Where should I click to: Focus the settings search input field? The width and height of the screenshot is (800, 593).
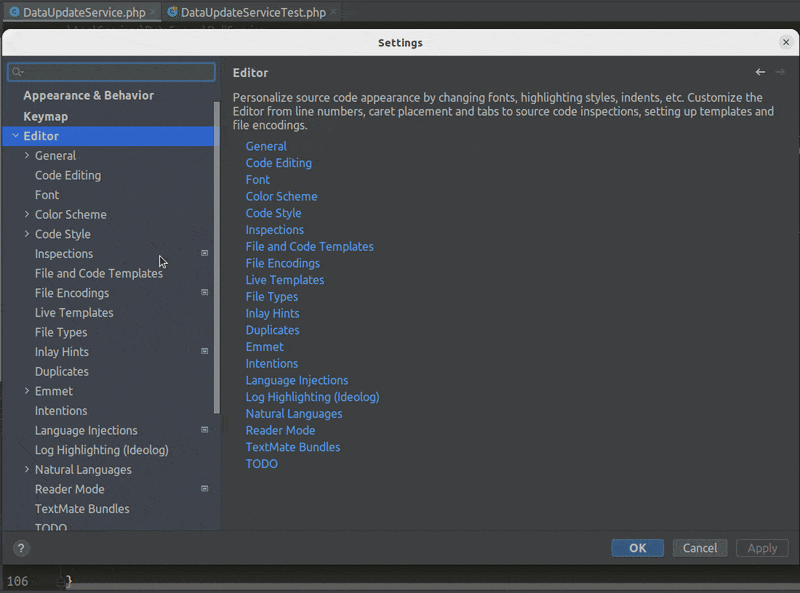111,72
